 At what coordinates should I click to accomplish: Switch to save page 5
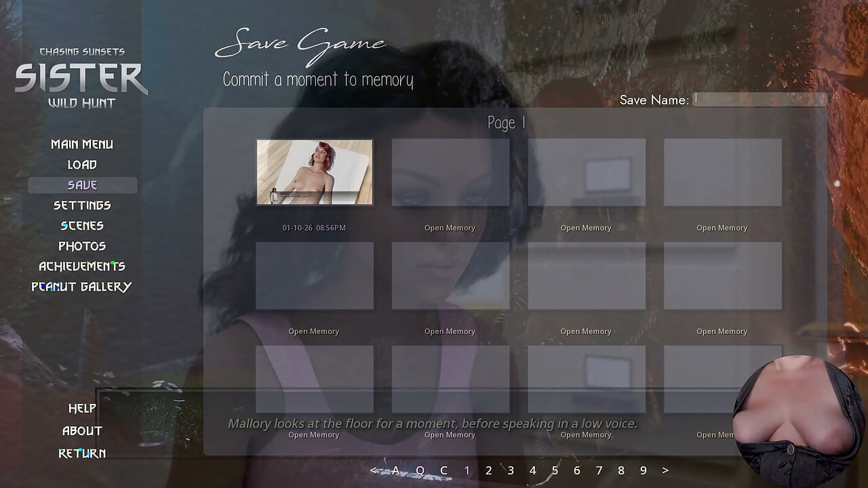coord(555,470)
